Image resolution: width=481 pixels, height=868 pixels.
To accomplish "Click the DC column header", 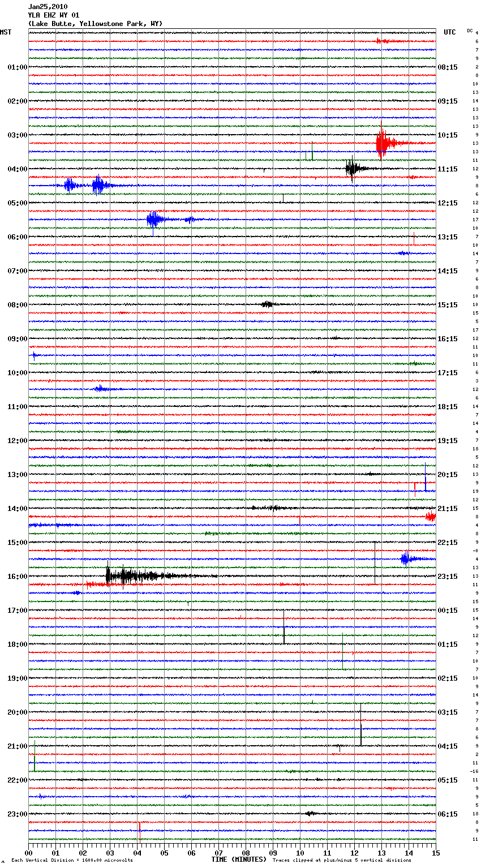I will pos(470,31).
